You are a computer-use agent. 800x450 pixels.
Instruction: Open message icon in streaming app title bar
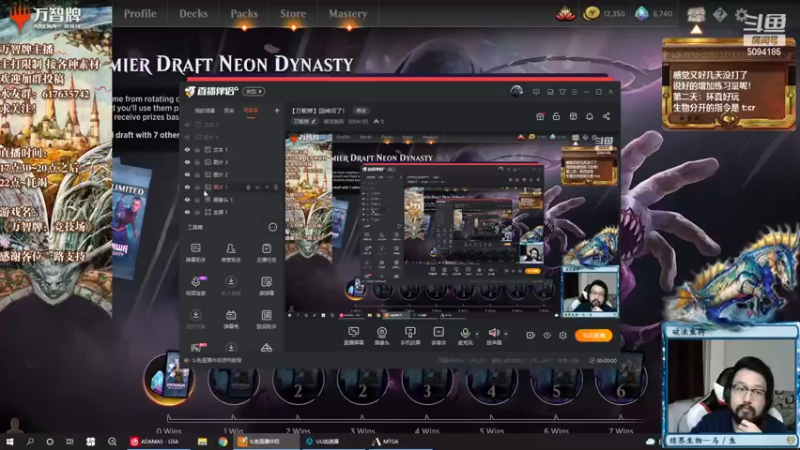536,92
